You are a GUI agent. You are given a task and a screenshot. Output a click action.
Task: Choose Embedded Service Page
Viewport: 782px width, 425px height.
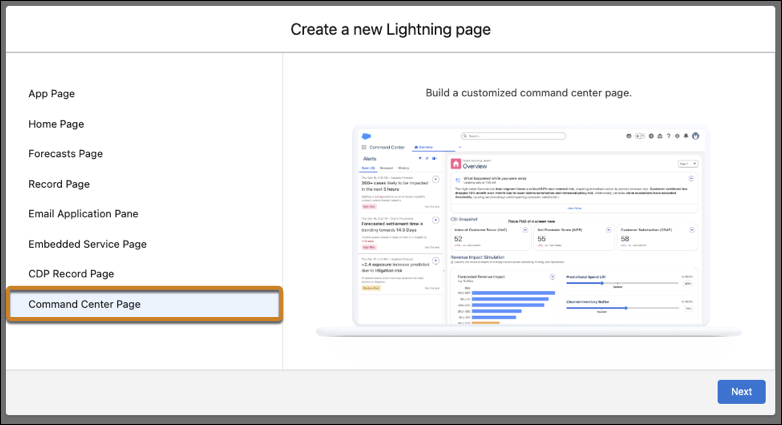87,244
